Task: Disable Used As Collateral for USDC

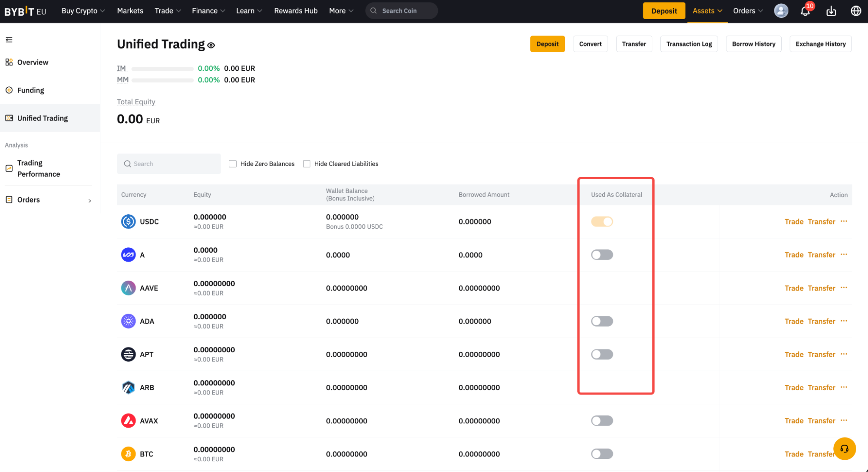Action: coord(602,221)
